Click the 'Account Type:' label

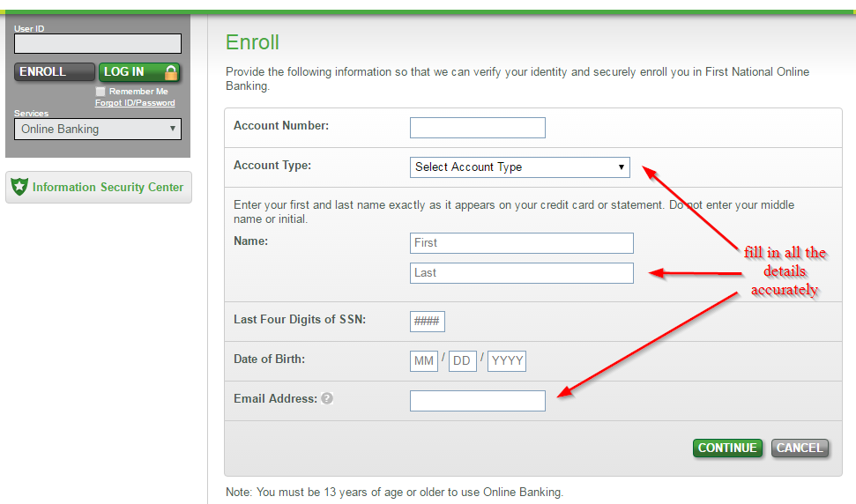pos(272,166)
